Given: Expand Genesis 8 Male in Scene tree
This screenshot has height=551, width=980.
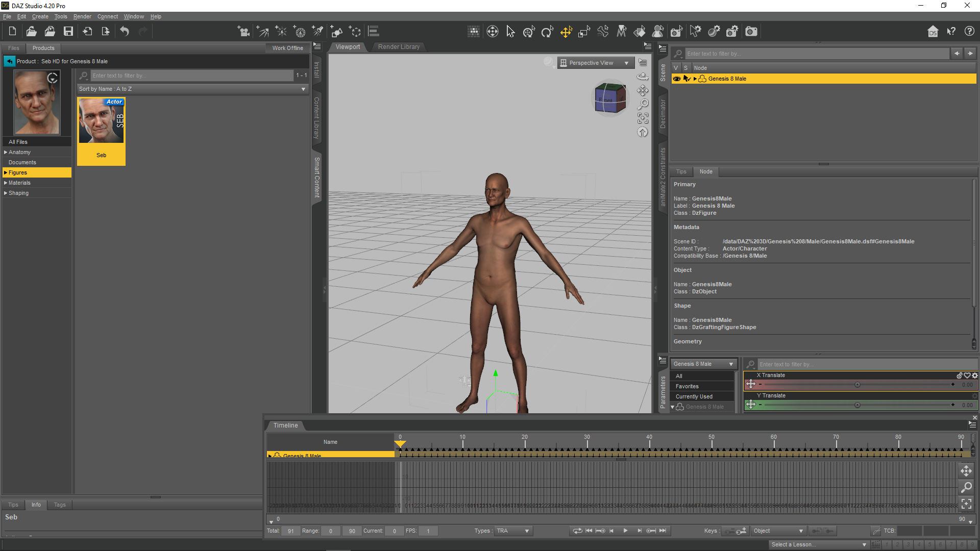Looking at the screenshot, I should pyautogui.click(x=695, y=79).
